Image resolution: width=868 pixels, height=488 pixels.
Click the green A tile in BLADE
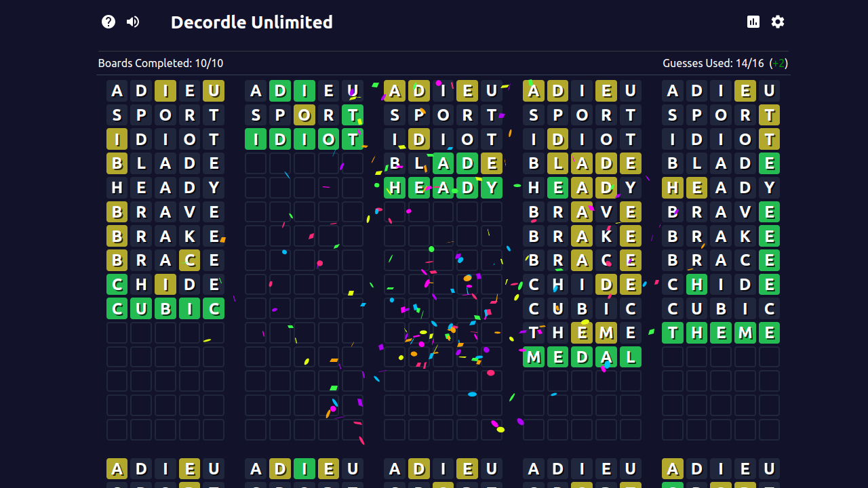point(443,163)
